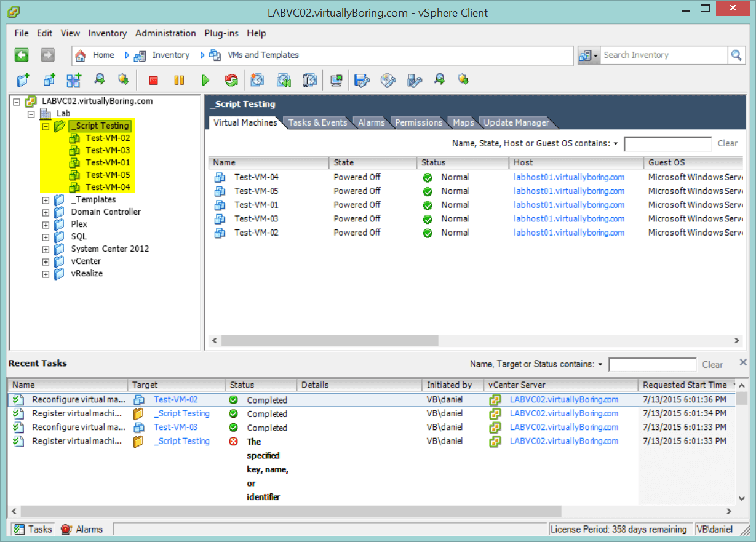Click the orange Suspend toolbar button
Viewport: 756px width, 542px height.
179,80
